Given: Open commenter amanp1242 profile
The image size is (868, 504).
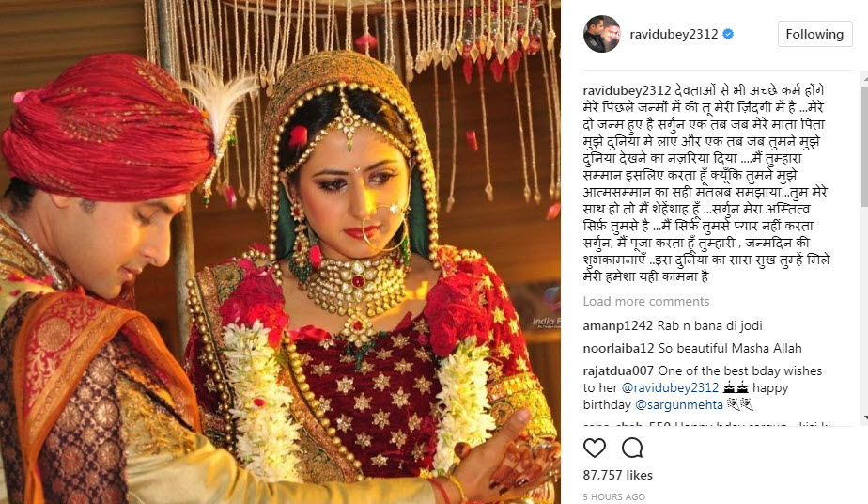Looking at the screenshot, I should coord(618,325).
